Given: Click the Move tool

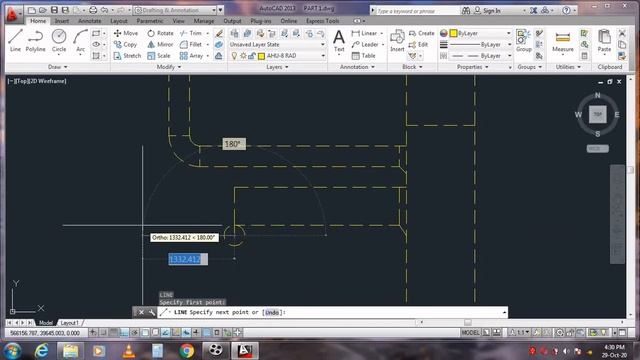Looking at the screenshot, I should [126, 33].
